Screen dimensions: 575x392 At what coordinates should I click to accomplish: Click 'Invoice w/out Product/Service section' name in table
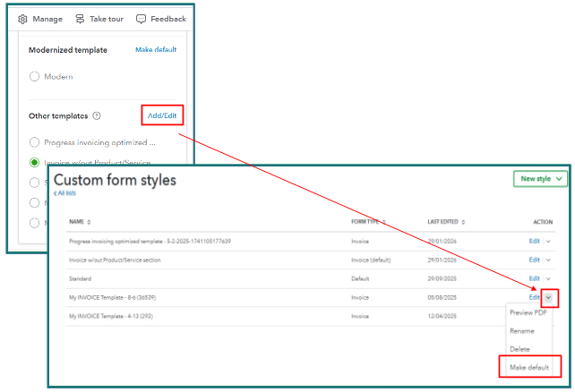[115, 260]
